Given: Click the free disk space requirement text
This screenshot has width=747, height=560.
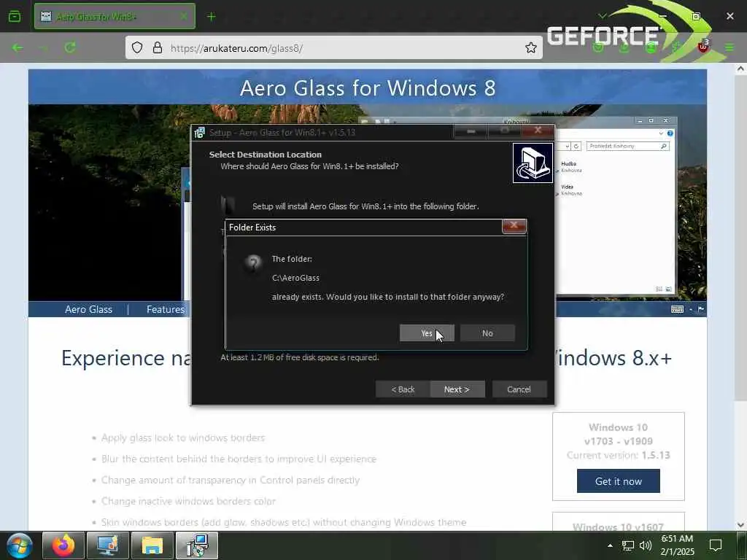Looking at the screenshot, I should point(300,357).
